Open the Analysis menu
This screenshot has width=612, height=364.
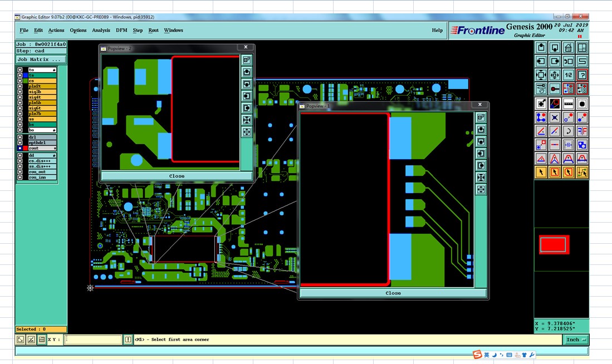click(101, 30)
